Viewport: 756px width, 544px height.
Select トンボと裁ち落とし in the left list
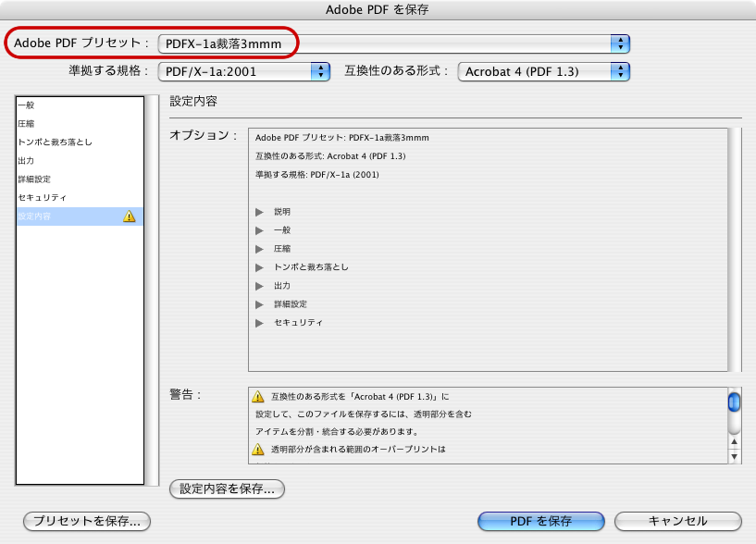[x=80, y=142]
